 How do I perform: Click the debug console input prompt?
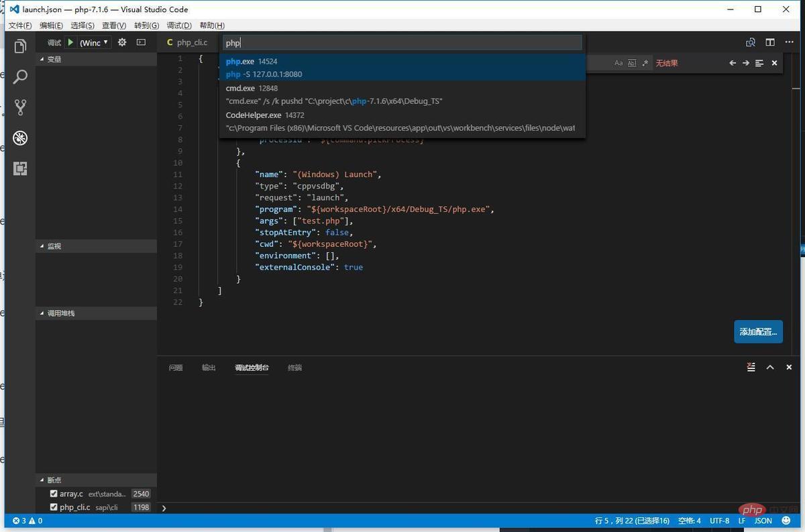pyautogui.click(x=480, y=508)
